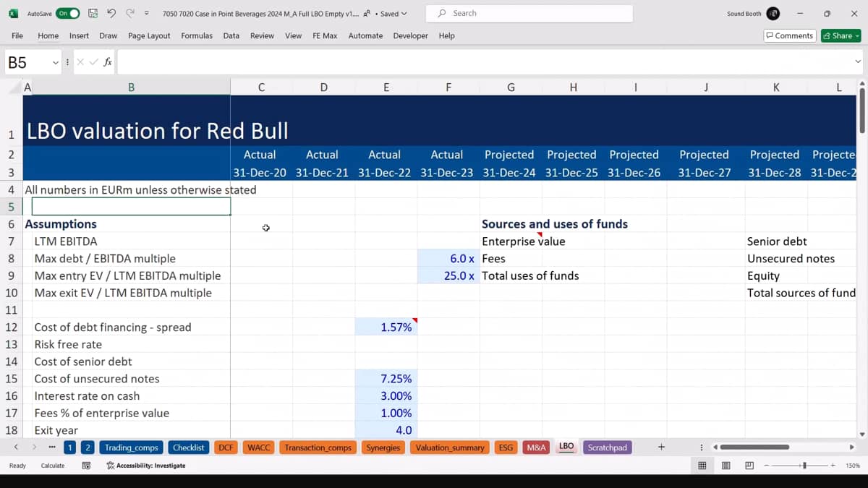Click Accessibility: Investigate status button

click(145, 466)
